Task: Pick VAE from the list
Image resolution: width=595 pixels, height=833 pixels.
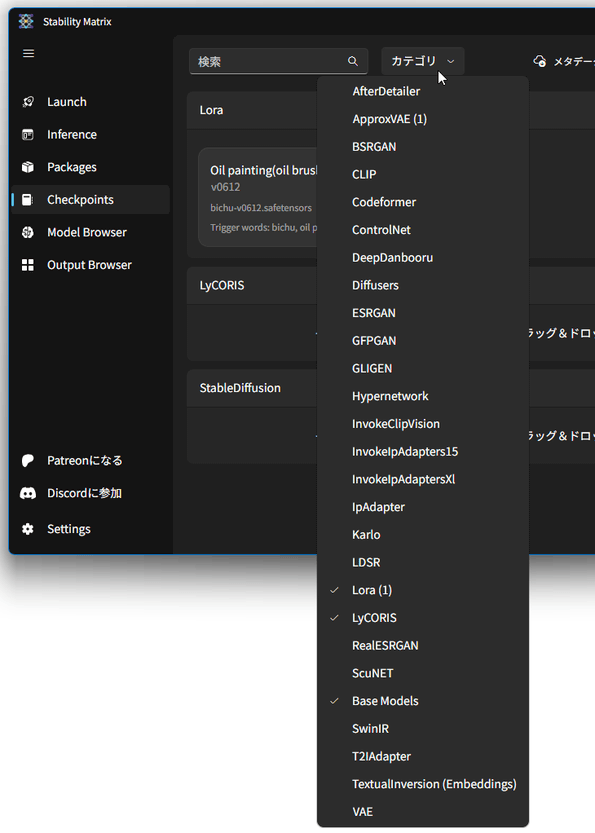Action: point(423,812)
